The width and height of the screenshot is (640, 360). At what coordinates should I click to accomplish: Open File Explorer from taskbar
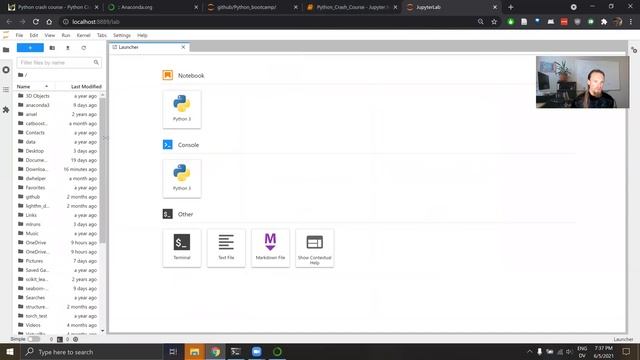click(x=195, y=352)
